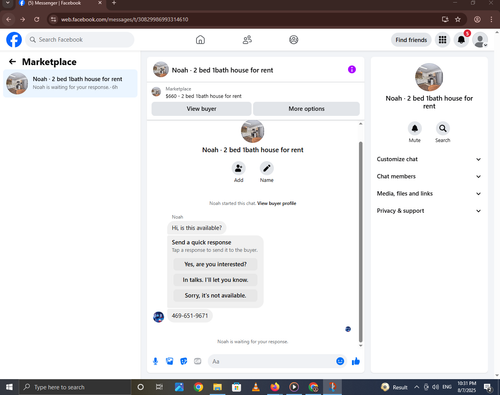Click the browser address bar URL
This screenshot has width=500, height=395.
[124, 19]
